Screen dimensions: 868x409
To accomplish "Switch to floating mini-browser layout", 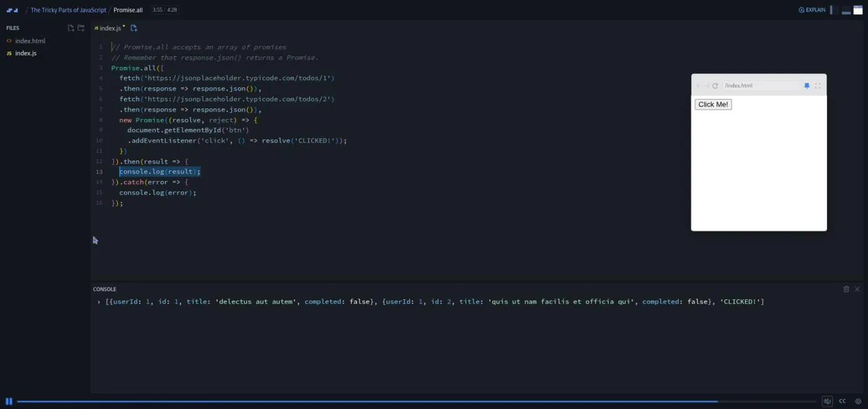I will pos(858,10).
